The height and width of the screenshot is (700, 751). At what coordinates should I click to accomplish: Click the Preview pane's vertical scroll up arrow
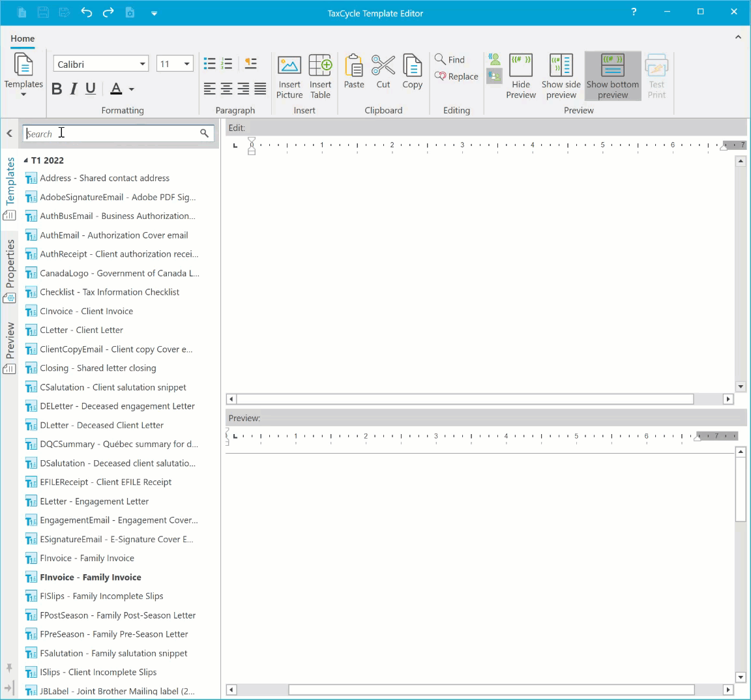tap(741, 452)
